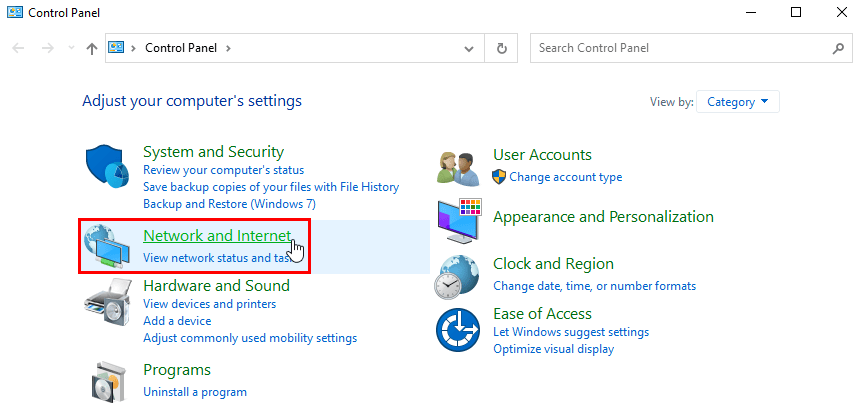Open Hardware and Sound category
The height and width of the screenshot is (414, 864).
[x=216, y=286]
